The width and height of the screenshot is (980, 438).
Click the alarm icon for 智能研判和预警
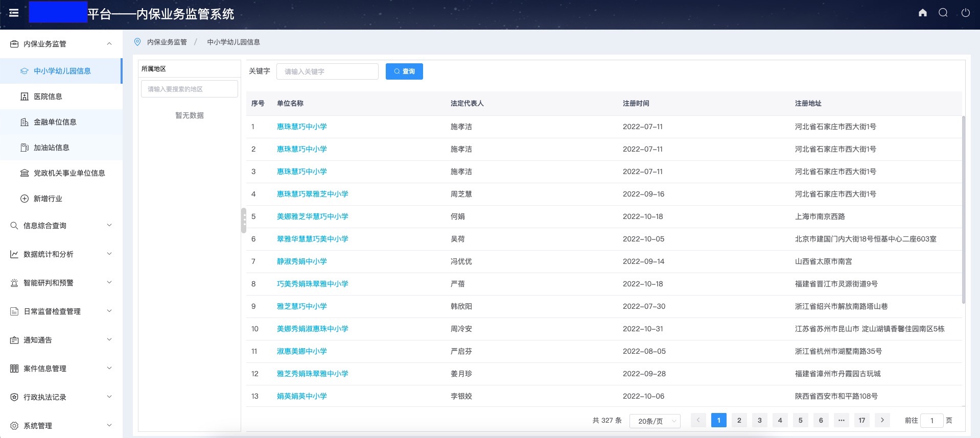[x=14, y=283]
